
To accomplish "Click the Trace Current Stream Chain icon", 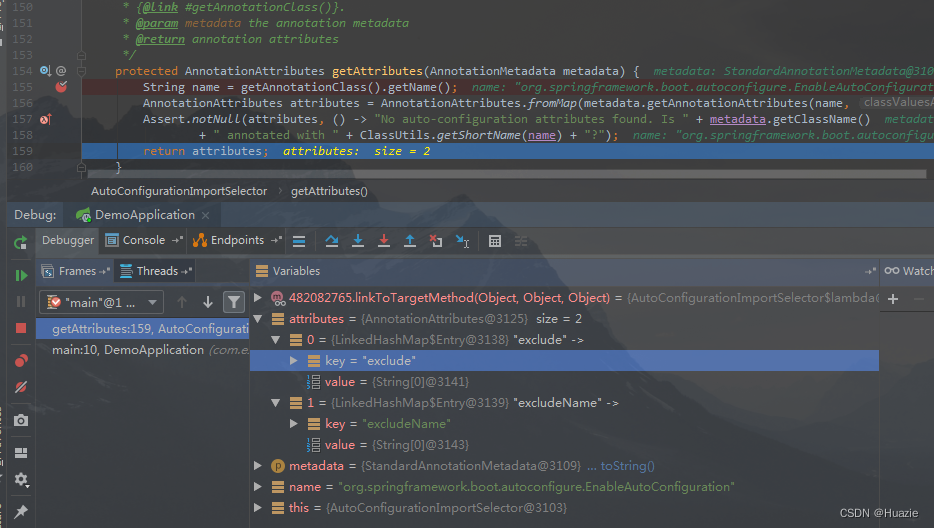I will pyautogui.click(x=521, y=241).
